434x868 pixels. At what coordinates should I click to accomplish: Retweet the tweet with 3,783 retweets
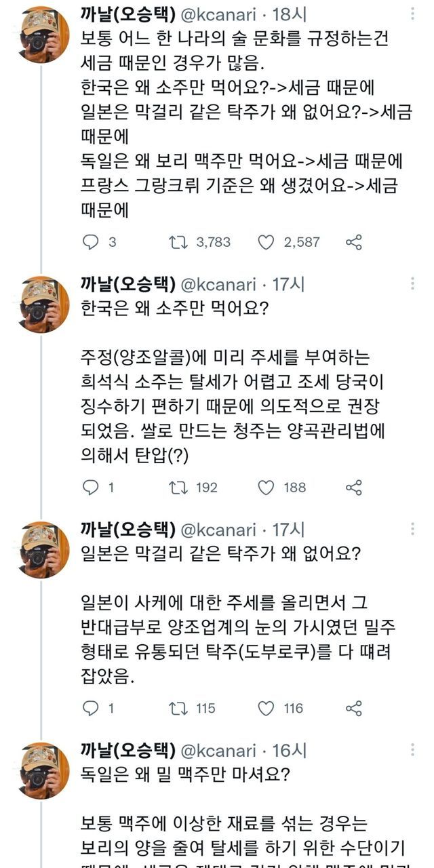(x=177, y=242)
